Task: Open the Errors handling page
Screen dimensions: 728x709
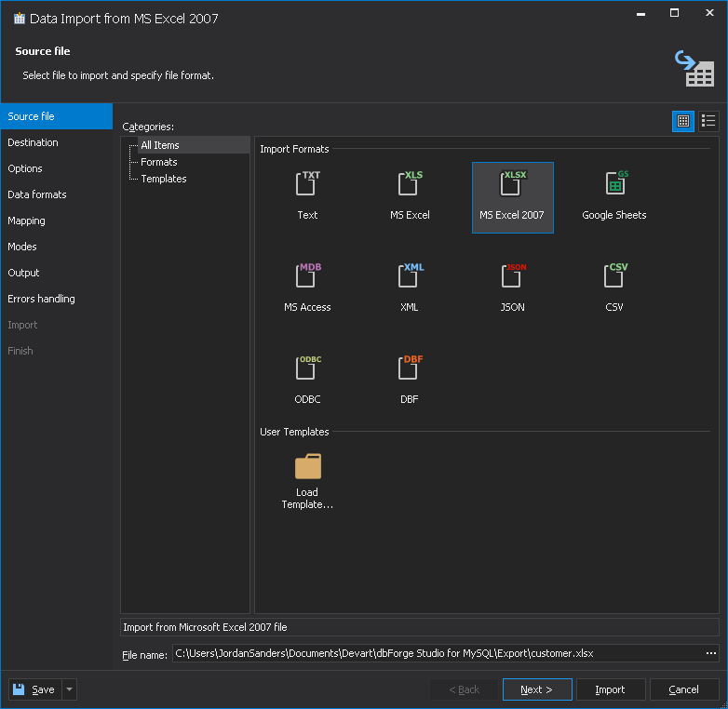Action: click(x=57, y=299)
